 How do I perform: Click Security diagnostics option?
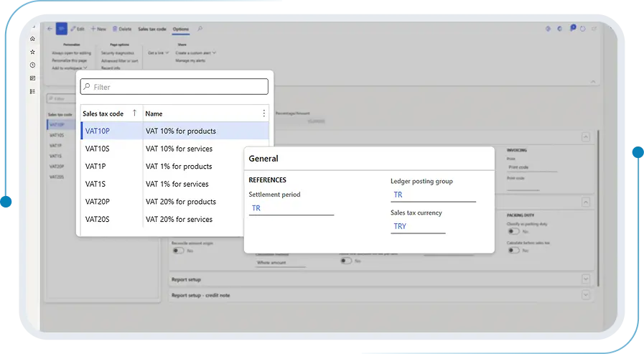(x=118, y=53)
